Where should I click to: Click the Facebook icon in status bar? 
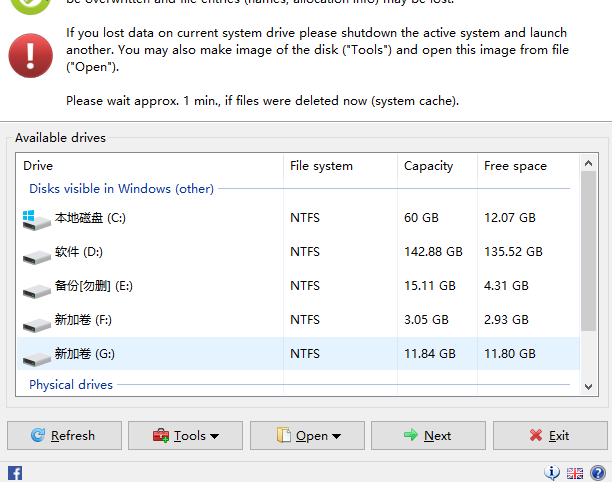[x=15, y=473]
